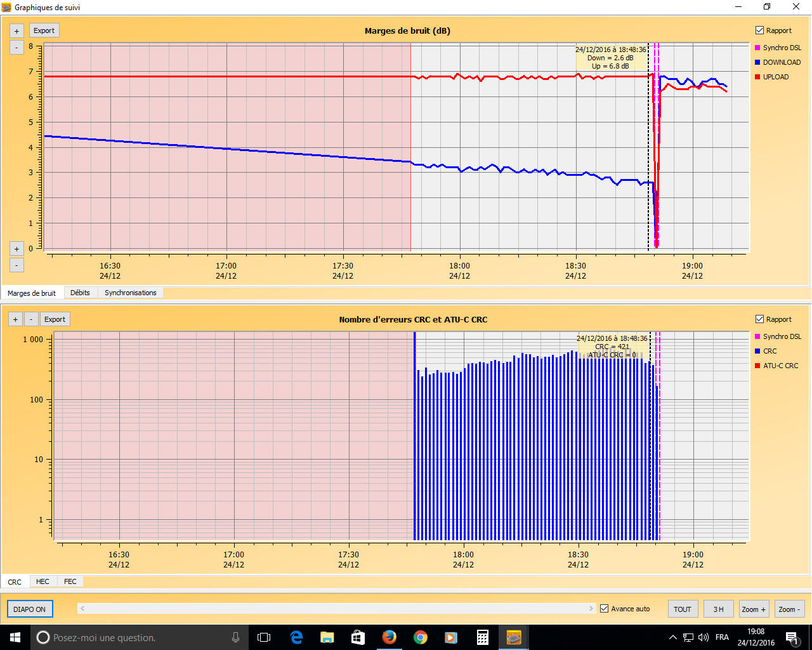Open the volume control tray icon
Image resolution: width=812 pixels, height=650 pixels.
(x=704, y=637)
